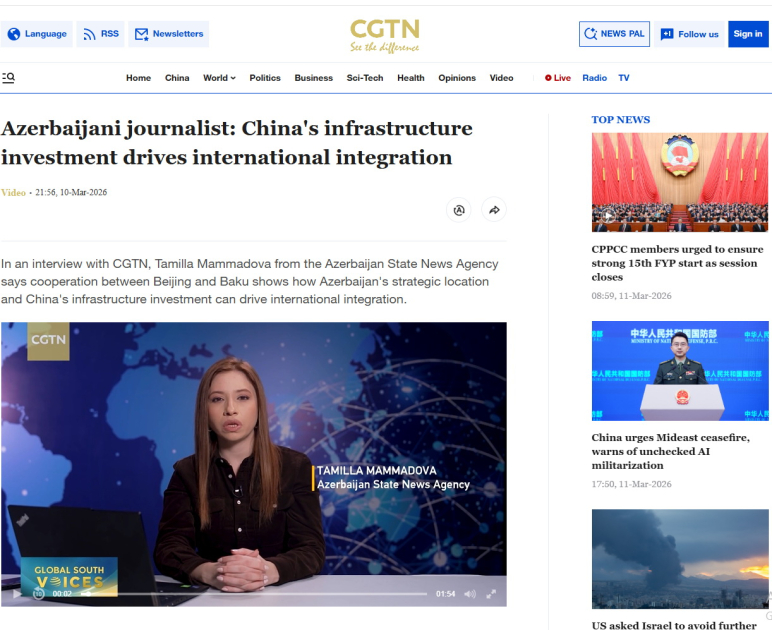Mute the video volume
The image size is (772, 630).
point(470,594)
